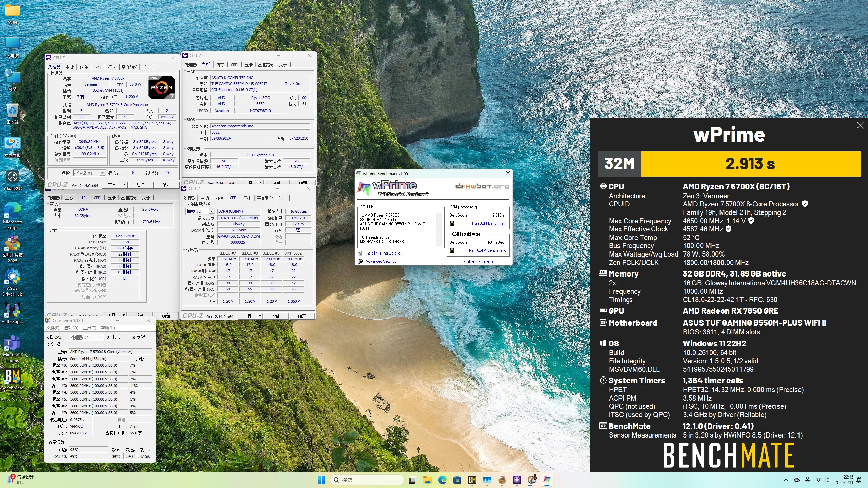
Task: Open the WJH folder on the desktop
Action: (x=13, y=14)
